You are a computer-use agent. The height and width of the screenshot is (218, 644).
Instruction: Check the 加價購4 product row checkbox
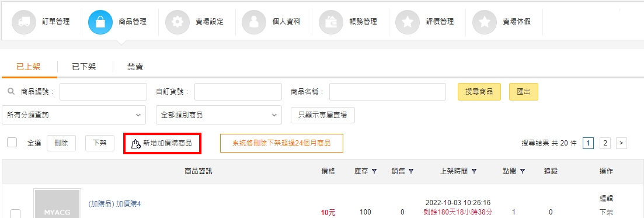tap(15, 213)
